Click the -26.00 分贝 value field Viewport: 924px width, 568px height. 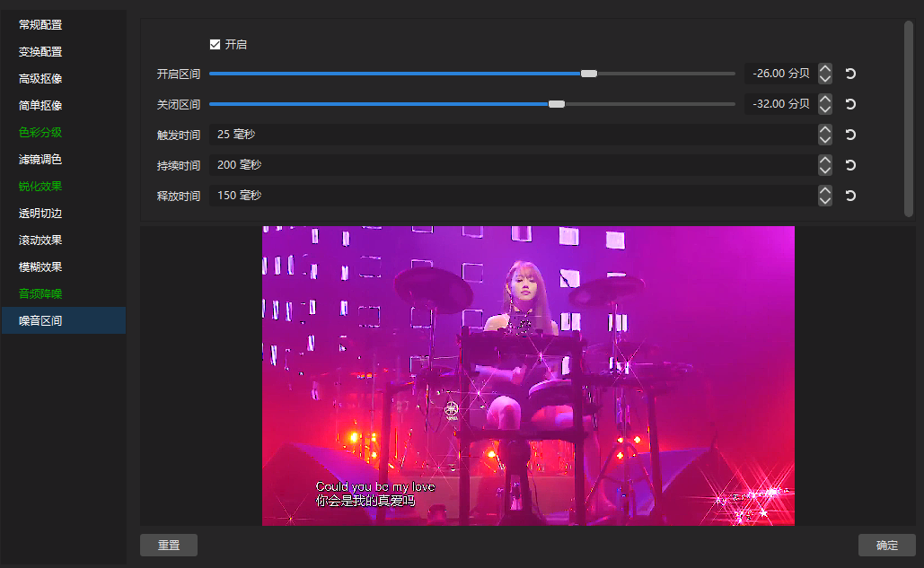click(781, 74)
